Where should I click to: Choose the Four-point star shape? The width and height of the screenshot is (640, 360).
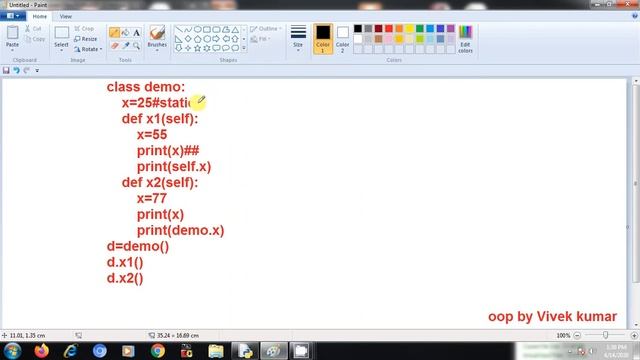[x=188, y=48]
